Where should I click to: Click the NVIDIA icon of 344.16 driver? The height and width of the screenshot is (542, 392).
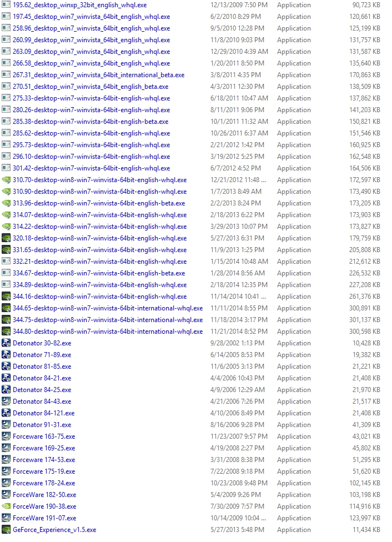(6, 296)
